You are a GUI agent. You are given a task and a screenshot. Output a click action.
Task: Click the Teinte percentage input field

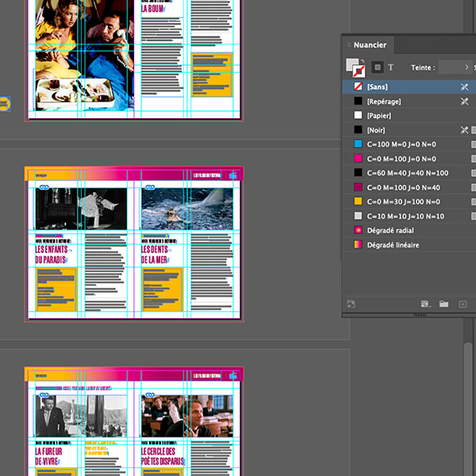(x=450, y=67)
